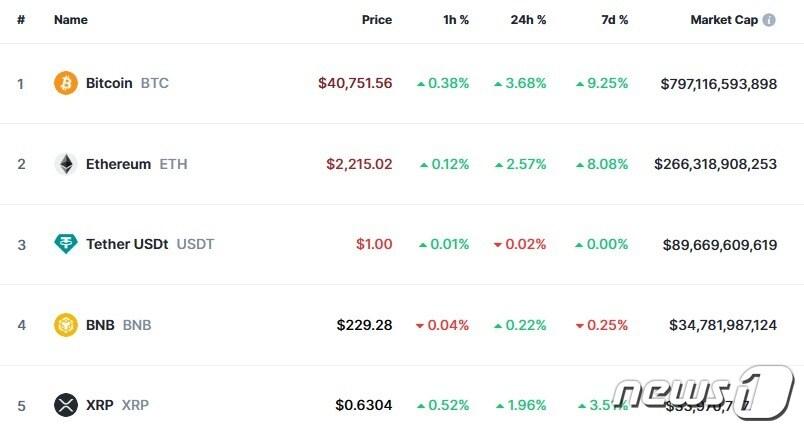Click the Market Cap info icon

[769, 20]
